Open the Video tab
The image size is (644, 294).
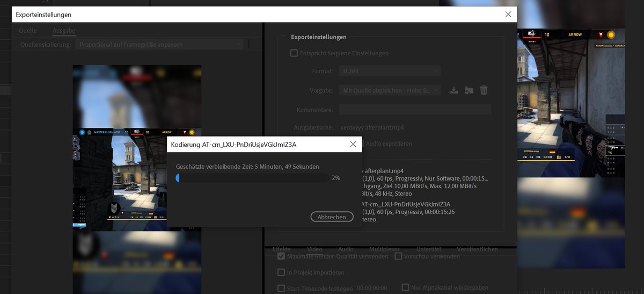314,249
